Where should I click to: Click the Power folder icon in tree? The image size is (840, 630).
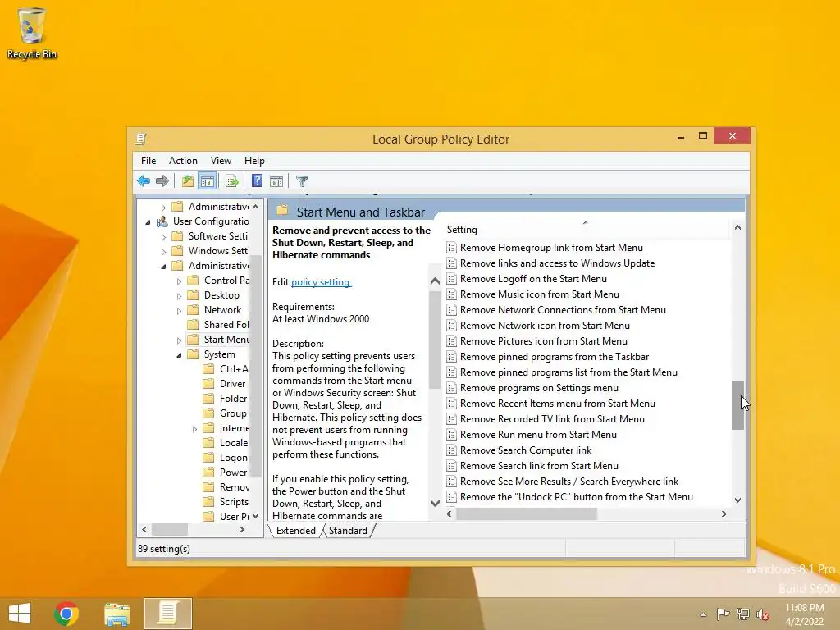[209, 472]
